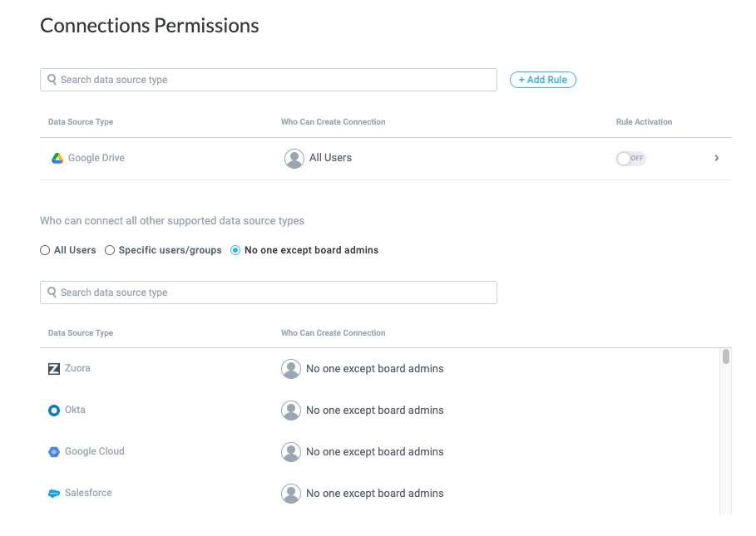Click the All Users avatar icon

point(294,158)
